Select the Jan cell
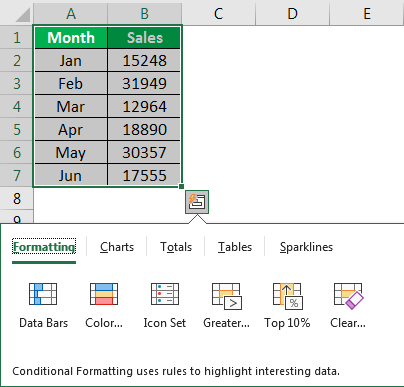The width and height of the screenshot is (404, 387). tap(71, 60)
